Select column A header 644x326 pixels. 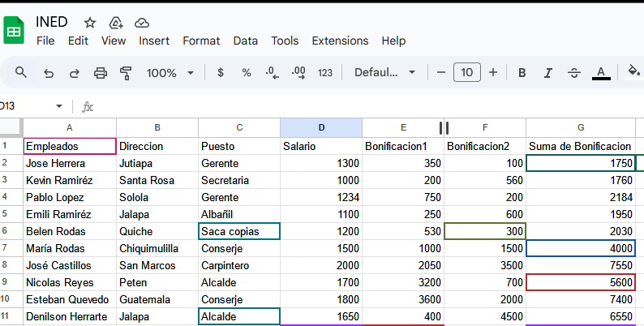[70, 127]
